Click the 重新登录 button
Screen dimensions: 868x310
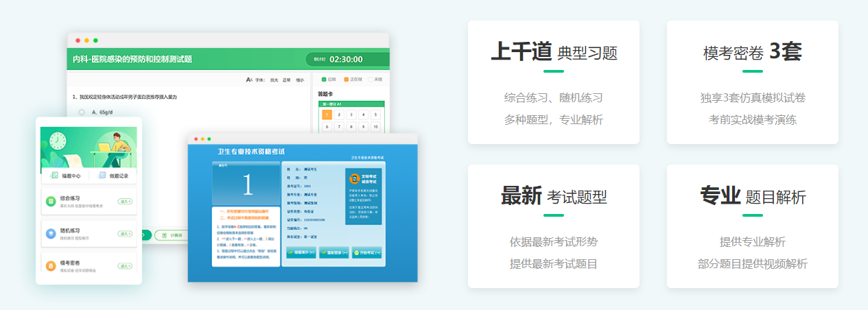point(333,252)
